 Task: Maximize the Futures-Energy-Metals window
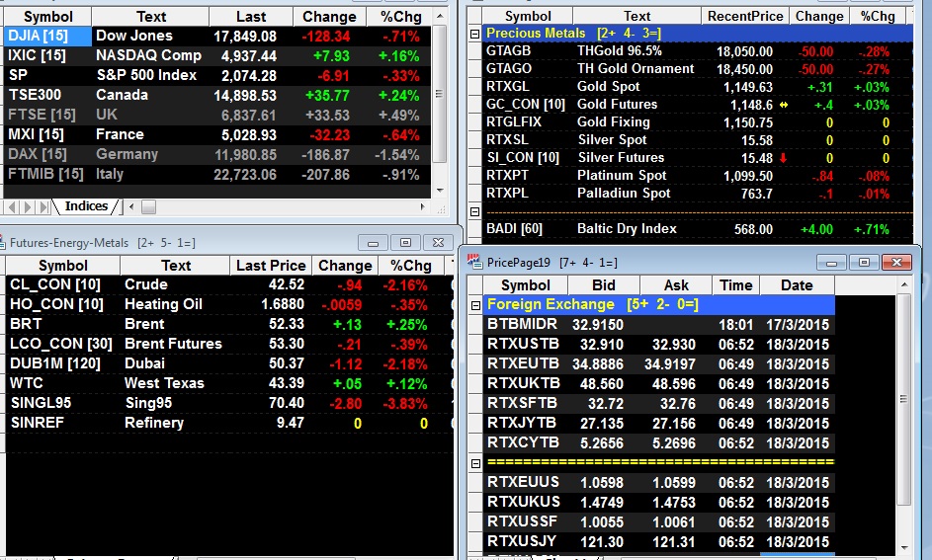coord(405,242)
